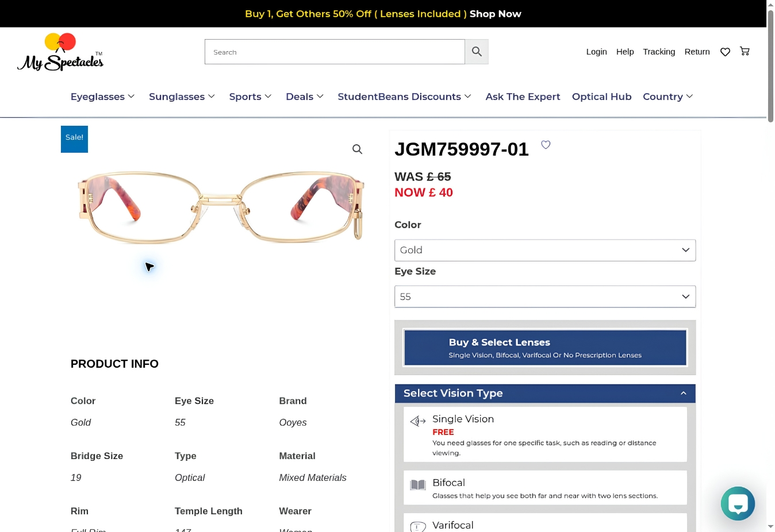Collapse the Select Vision Type section
This screenshot has height=532, width=775.
[545, 394]
